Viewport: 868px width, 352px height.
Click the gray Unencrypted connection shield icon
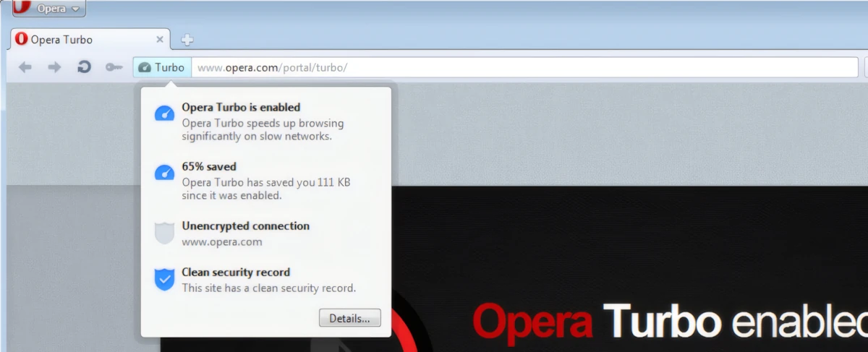coord(165,233)
